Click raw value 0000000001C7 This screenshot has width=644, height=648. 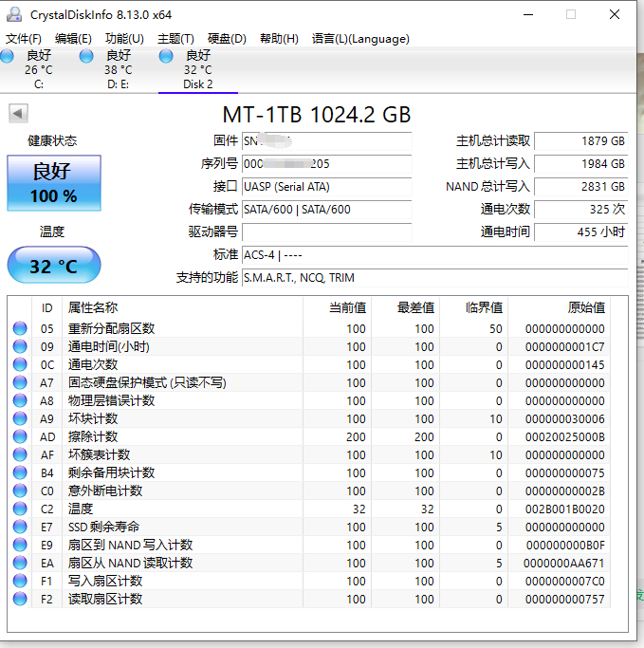point(564,346)
